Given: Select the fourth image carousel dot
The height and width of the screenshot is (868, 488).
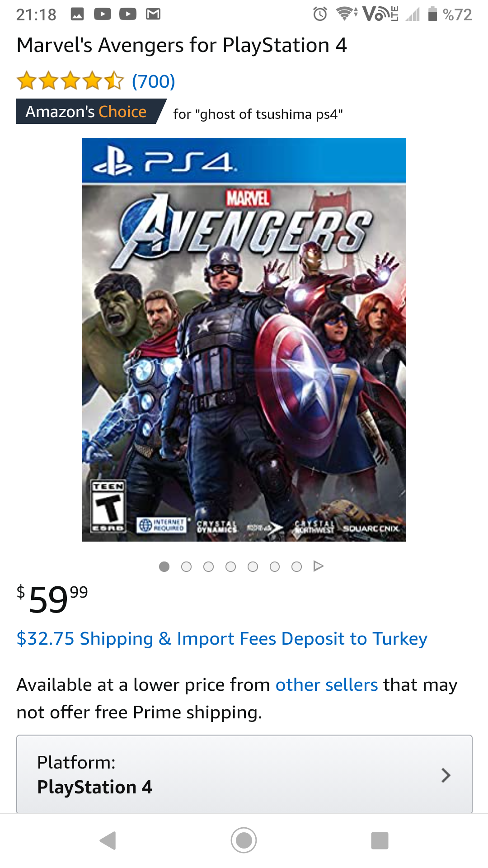Looking at the screenshot, I should point(230,566).
